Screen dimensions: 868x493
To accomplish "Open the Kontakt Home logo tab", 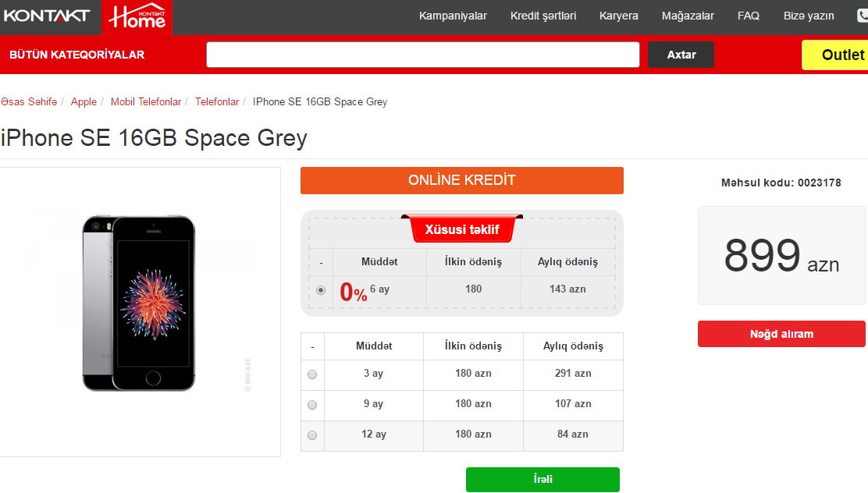I will (x=137, y=17).
